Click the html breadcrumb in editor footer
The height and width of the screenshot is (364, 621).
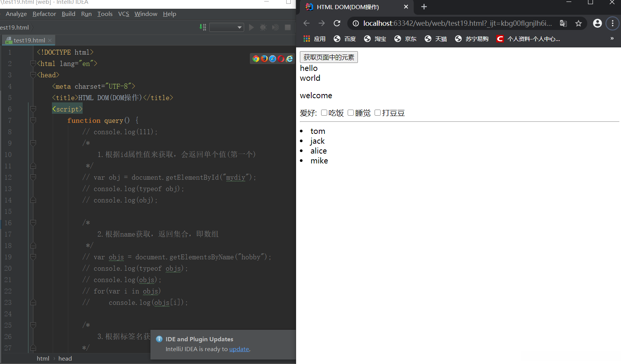point(43,359)
